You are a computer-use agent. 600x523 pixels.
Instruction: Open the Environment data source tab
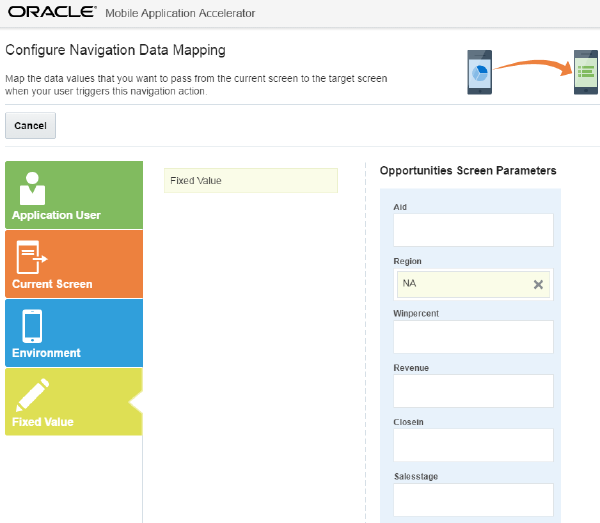[x=46, y=353]
